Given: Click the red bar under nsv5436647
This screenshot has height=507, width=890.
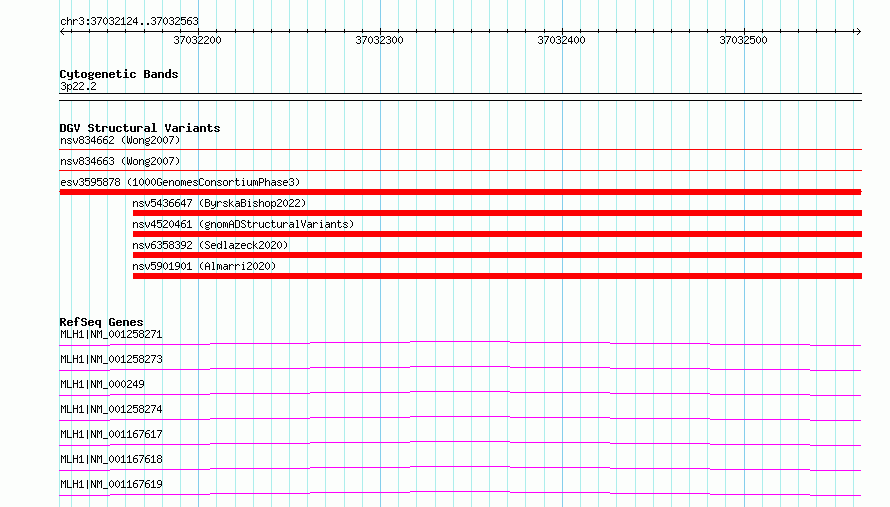Looking at the screenshot, I should [497, 213].
